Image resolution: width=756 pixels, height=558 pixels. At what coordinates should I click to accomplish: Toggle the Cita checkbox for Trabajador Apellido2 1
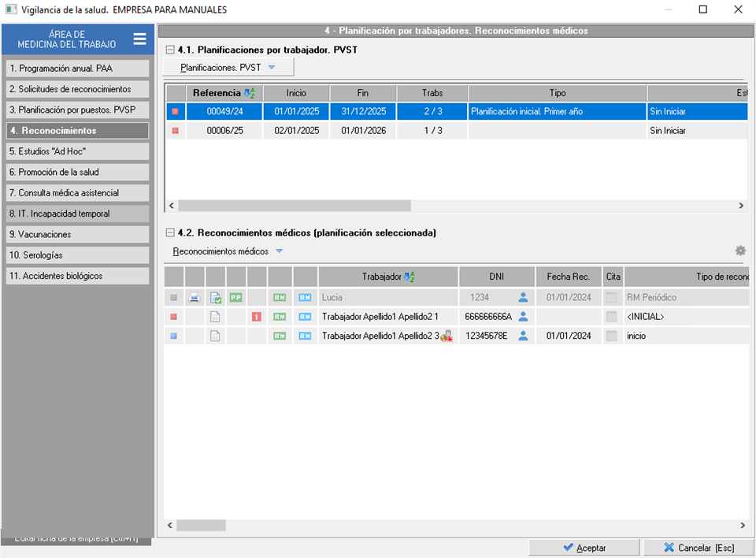click(611, 317)
